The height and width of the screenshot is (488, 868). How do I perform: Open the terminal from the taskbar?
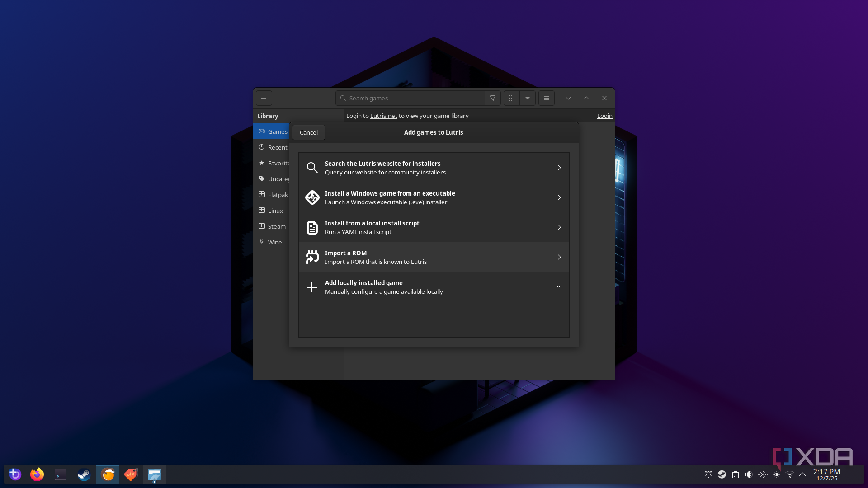pyautogui.click(x=61, y=474)
